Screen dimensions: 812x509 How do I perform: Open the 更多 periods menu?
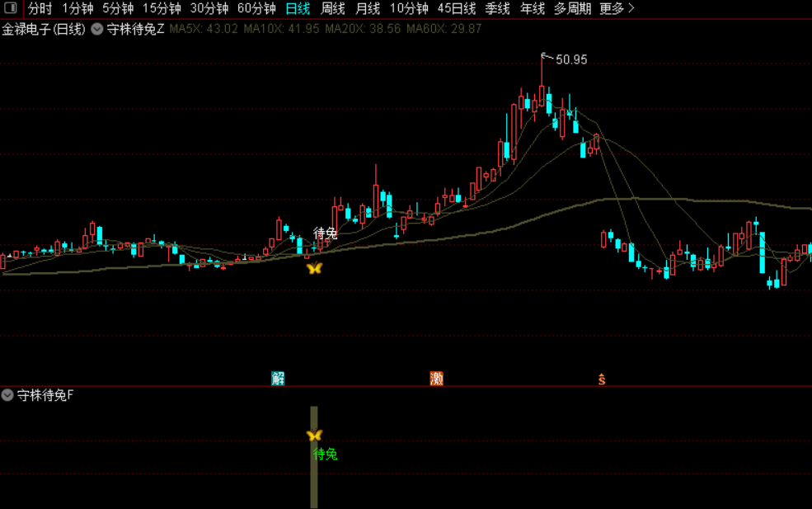pyautogui.click(x=617, y=8)
